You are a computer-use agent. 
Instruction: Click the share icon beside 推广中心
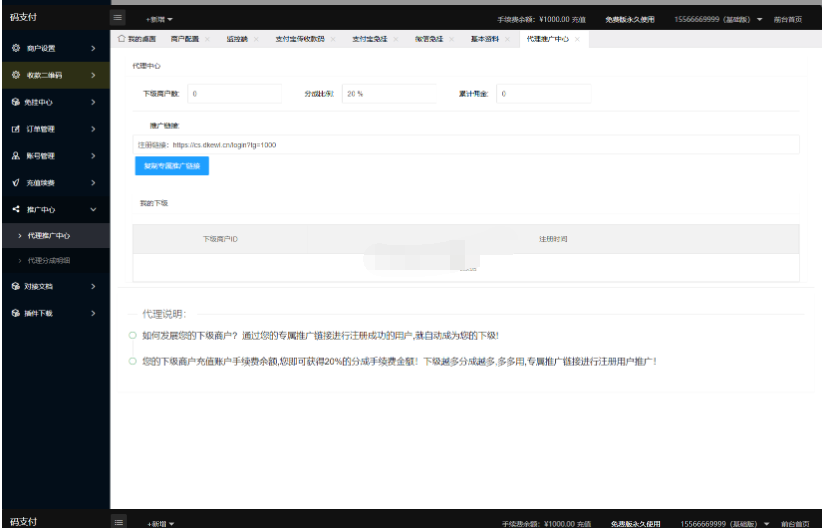click(x=16, y=209)
